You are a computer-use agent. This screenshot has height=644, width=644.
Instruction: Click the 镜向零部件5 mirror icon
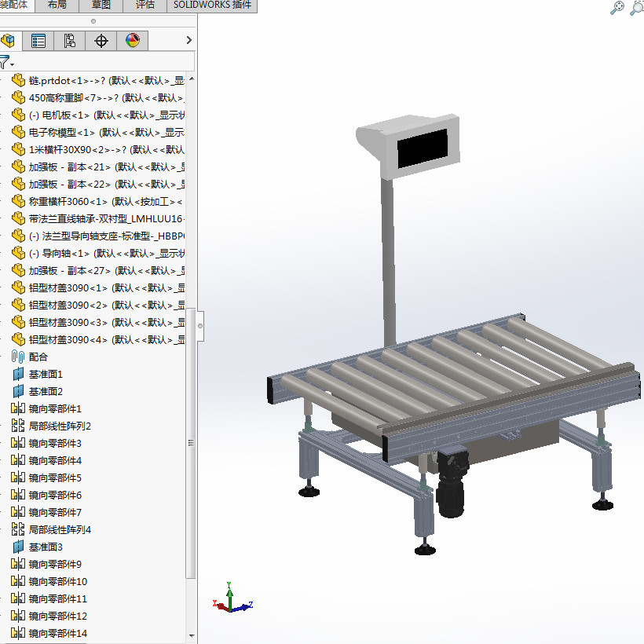point(18,478)
